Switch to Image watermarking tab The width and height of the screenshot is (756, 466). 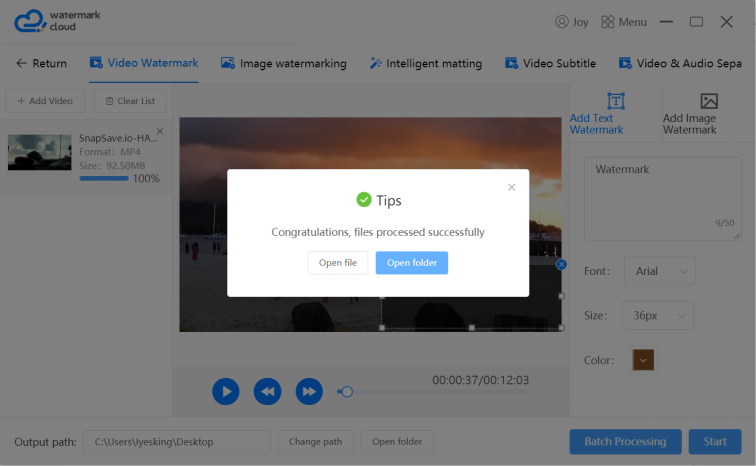point(284,63)
